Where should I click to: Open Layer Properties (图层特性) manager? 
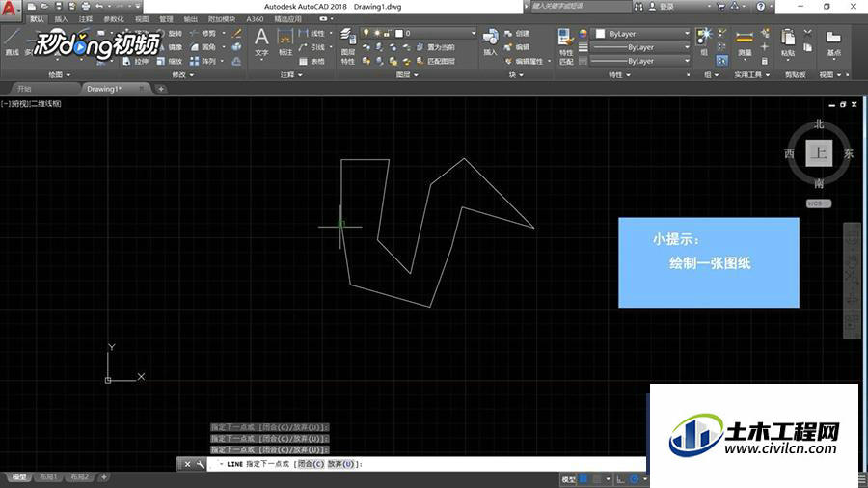348,46
